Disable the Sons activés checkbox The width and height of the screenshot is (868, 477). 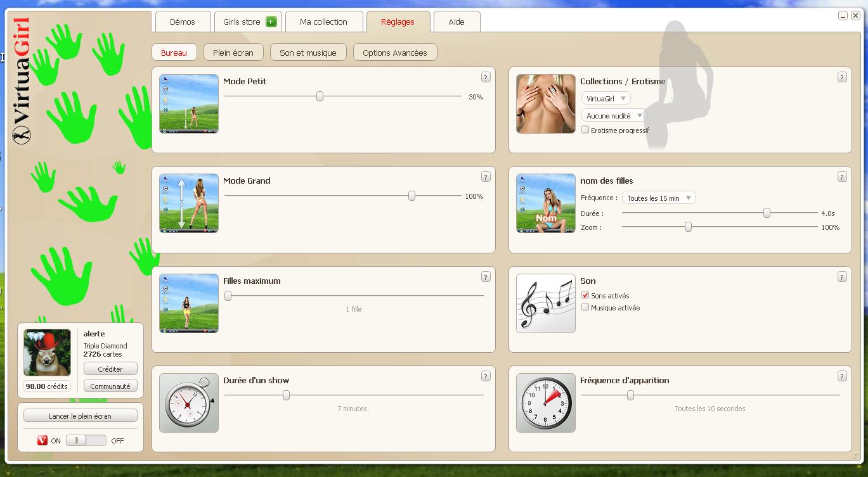tap(585, 296)
